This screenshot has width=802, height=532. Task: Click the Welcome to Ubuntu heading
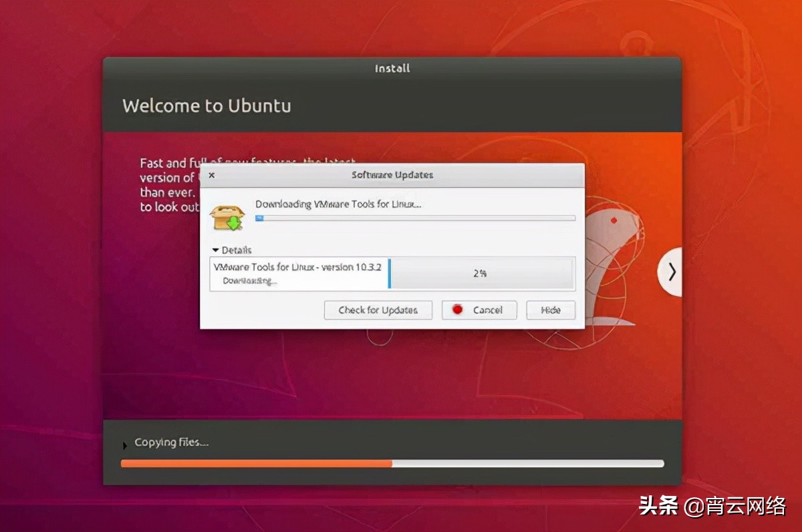point(207,106)
